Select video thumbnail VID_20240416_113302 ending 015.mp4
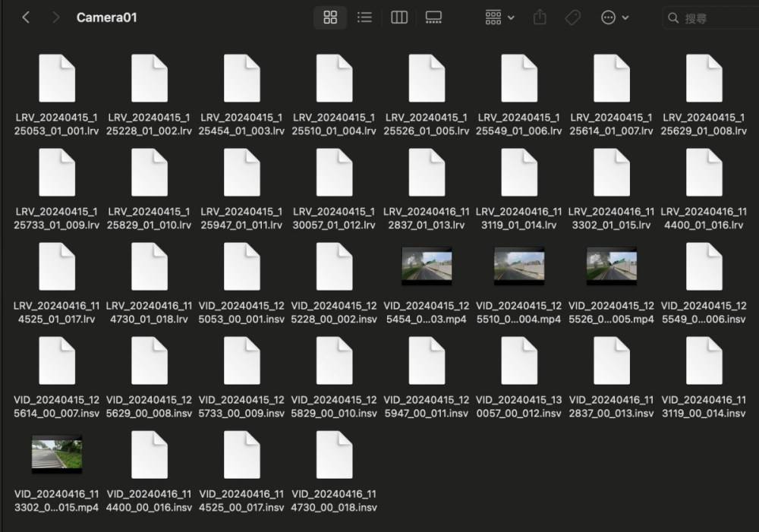This screenshot has width=759, height=532. tap(57, 454)
